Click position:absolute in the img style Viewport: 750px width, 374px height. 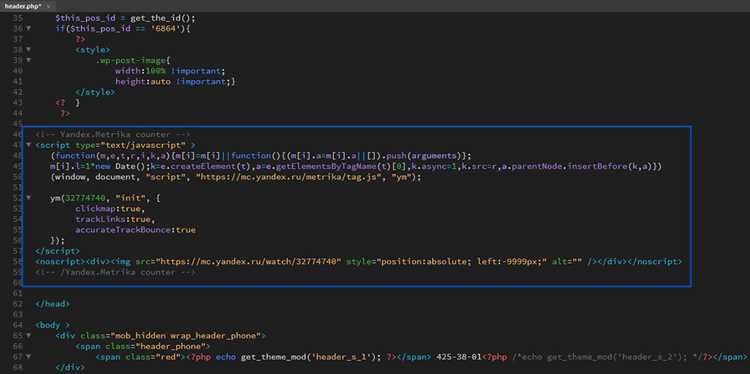click(x=423, y=262)
